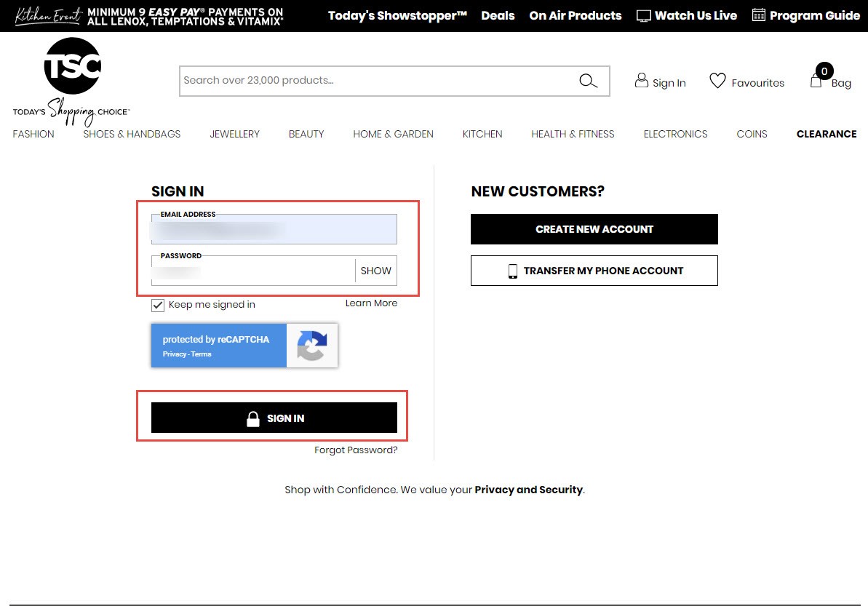
Task: Show the password with SHOW toggle
Action: pyautogui.click(x=376, y=271)
